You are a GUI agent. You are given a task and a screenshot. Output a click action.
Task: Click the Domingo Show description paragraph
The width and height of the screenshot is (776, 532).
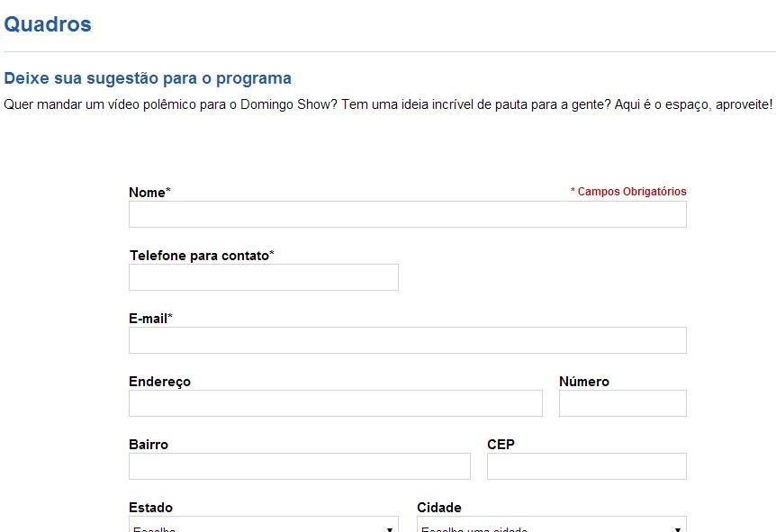click(x=388, y=104)
